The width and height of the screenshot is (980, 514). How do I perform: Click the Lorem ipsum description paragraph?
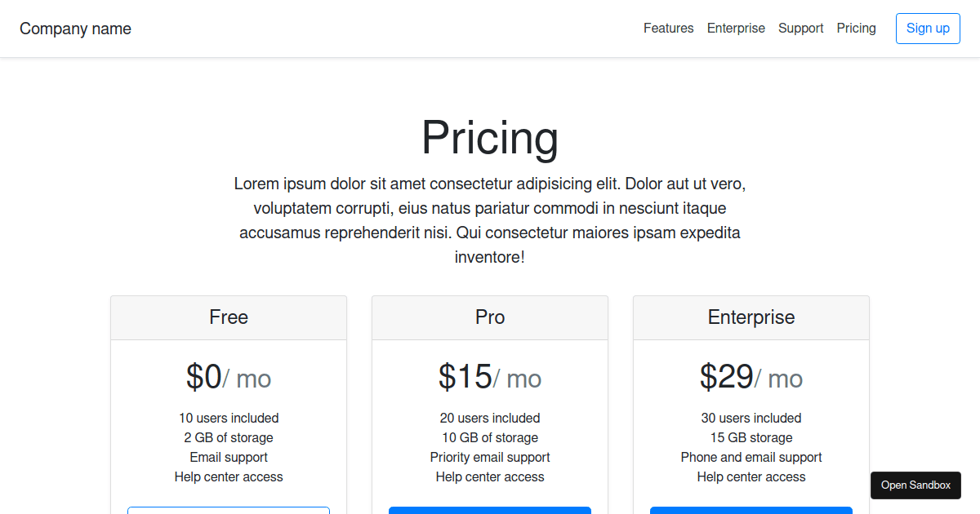click(x=490, y=220)
